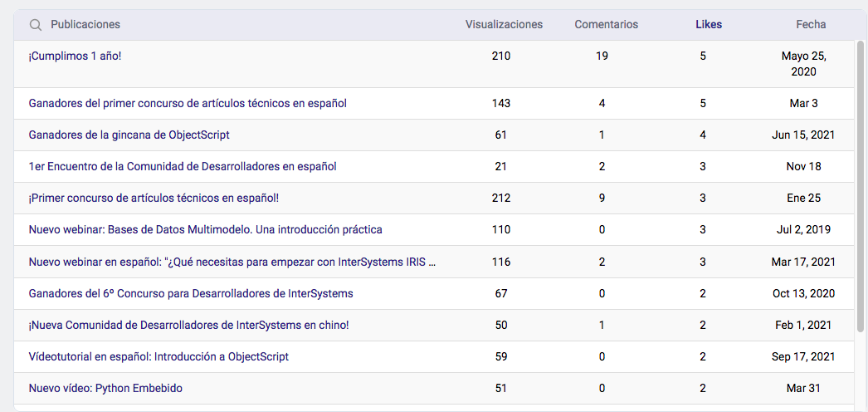This screenshot has height=412, width=868.
Task: Click the search magnifier icon
Action: [36, 25]
